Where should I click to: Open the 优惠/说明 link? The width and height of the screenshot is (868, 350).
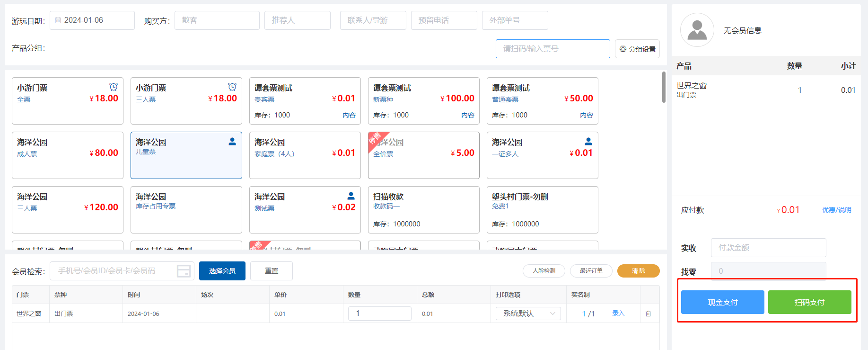tap(836, 210)
